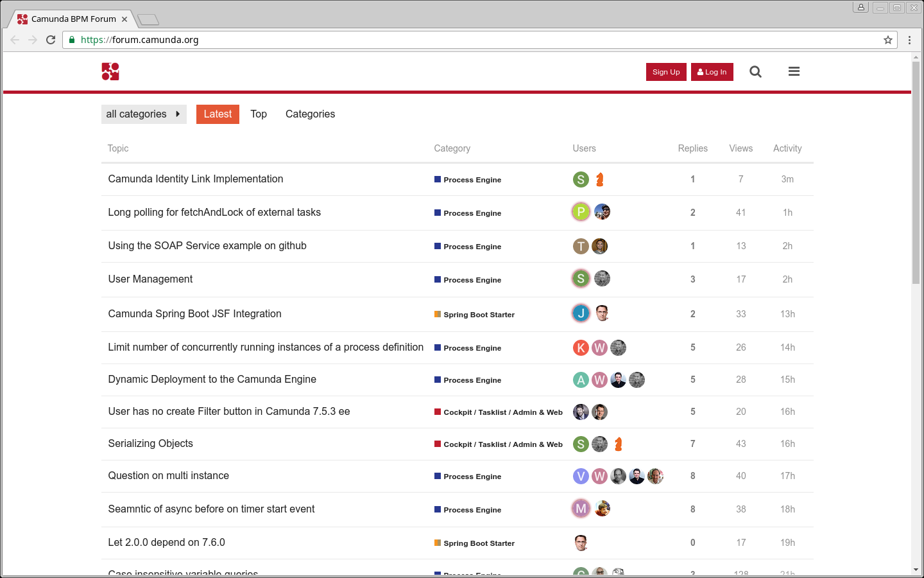
Task: Click Spring Boot Starter category on Let 2.0.0 row
Action: click(474, 543)
